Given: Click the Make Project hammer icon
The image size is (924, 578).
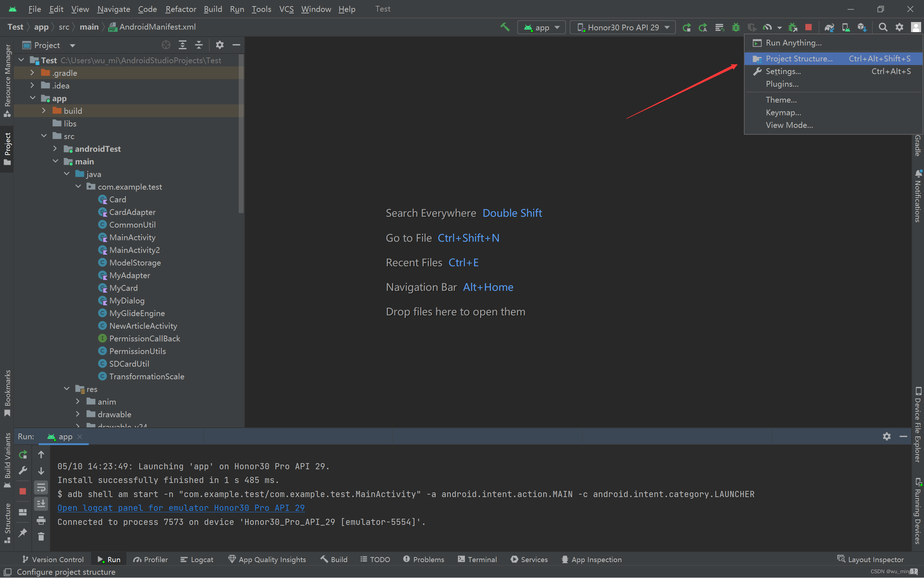Looking at the screenshot, I should click(505, 27).
